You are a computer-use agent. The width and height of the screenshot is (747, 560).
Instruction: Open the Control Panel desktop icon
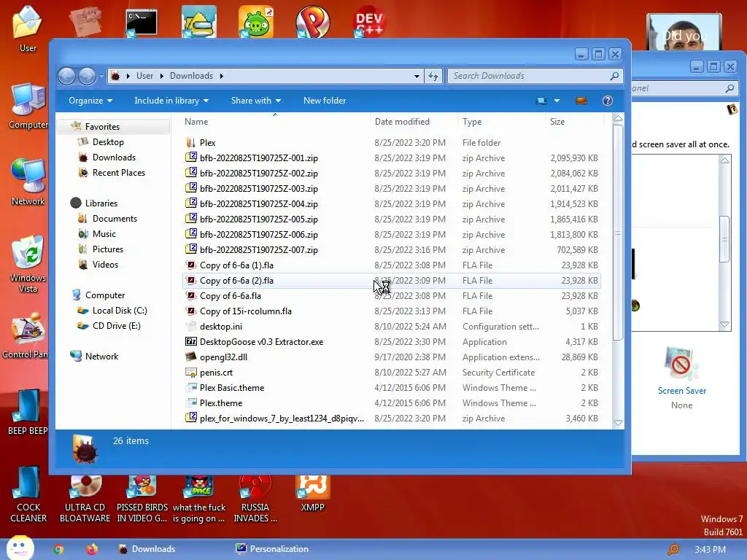coord(25,335)
